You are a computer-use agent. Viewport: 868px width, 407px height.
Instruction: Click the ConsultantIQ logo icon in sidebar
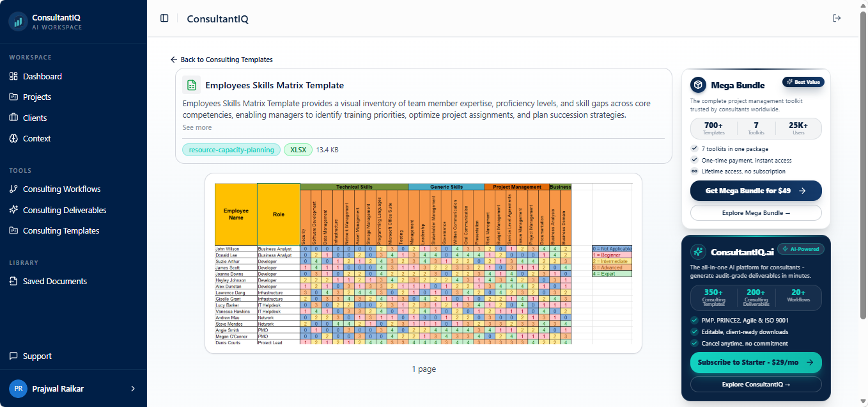tap(19, 21)
